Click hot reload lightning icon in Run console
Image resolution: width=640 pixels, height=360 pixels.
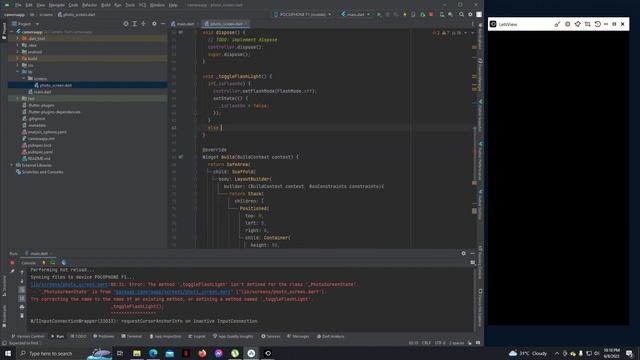tap(44, 262)
